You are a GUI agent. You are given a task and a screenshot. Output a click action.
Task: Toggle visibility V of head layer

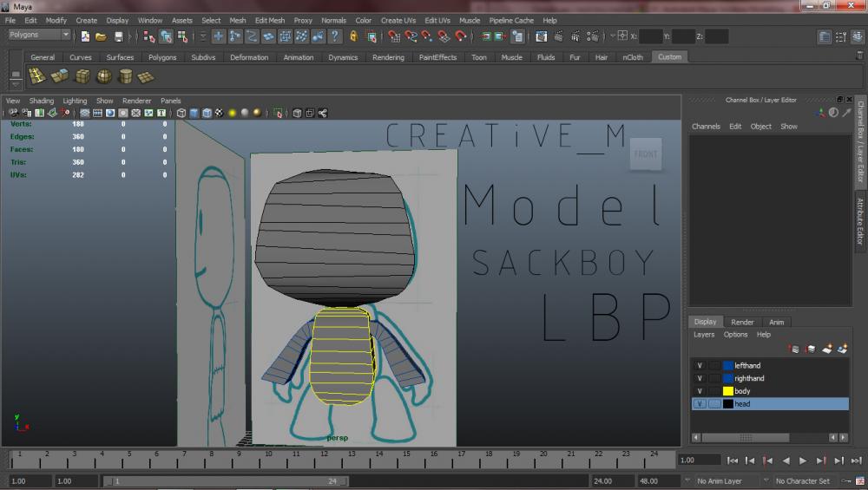click(x=700, y=404)
